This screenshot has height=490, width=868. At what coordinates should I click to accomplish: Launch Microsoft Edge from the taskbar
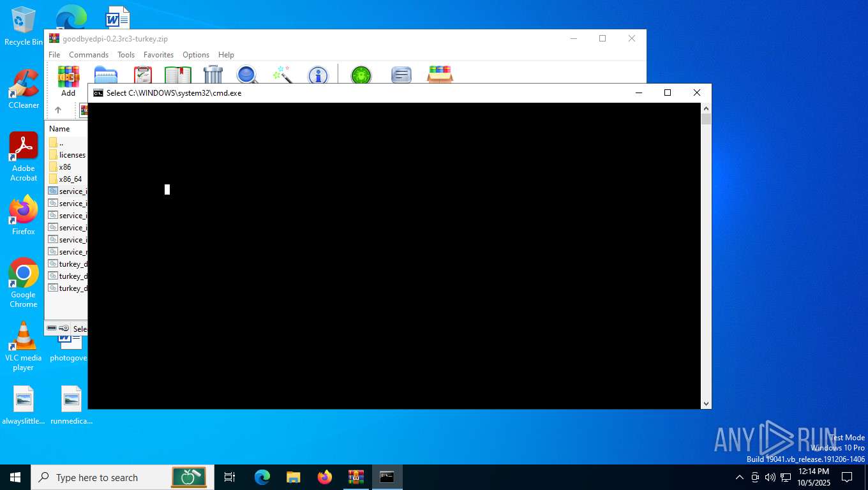(x=262, y=477)
